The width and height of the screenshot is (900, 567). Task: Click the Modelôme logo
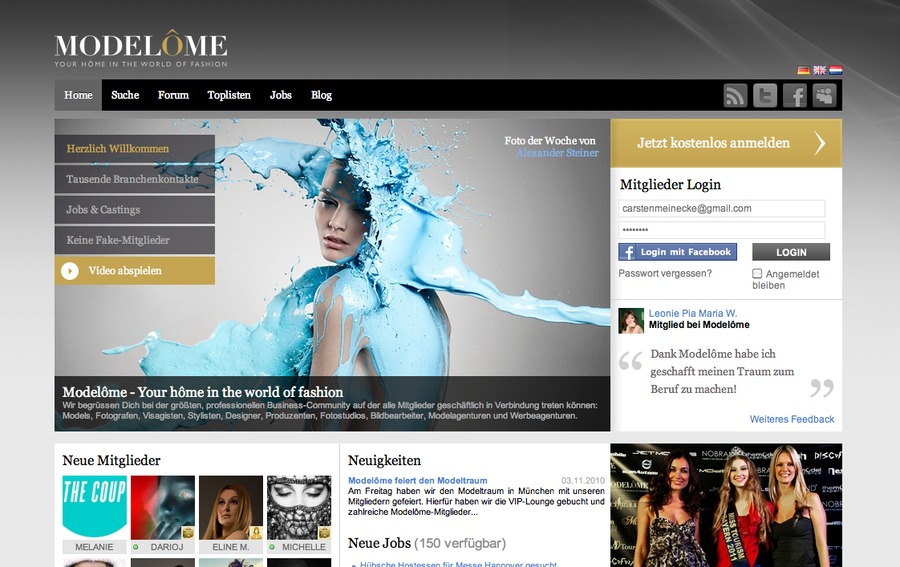(141, 48)
